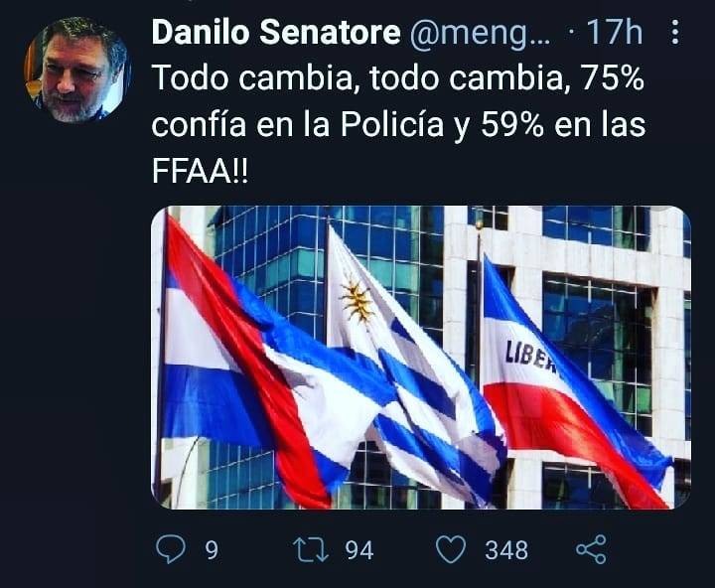This screenshot has width=715, height=588.
Task: Open Danilo Senatore's profile picture
Action: tap(77, 70)
